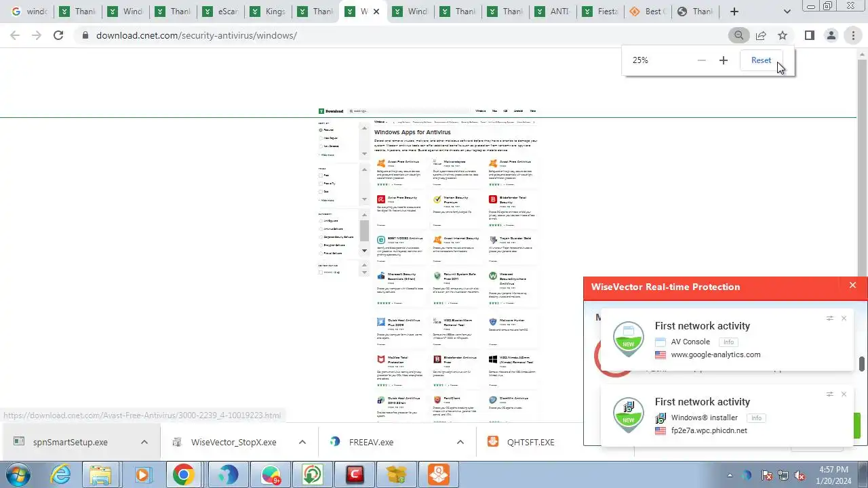This screenshot has height=488, width=868.
Task: Switch to the Best tab
Action: click(x=648, y=12)
